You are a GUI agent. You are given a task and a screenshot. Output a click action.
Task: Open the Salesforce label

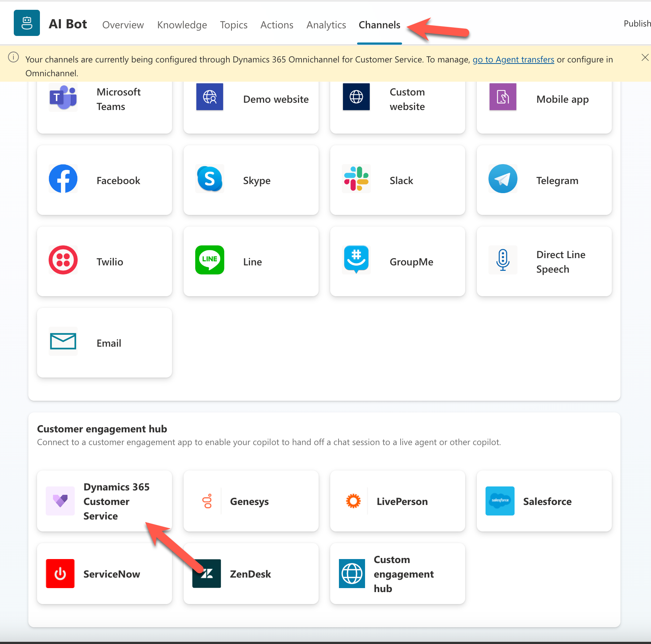[x=547, y=501]
